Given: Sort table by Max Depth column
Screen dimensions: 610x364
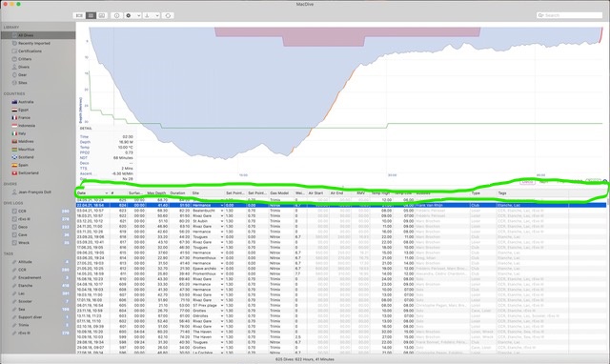Looking at the screenshot, I should (x=156, y=193).
